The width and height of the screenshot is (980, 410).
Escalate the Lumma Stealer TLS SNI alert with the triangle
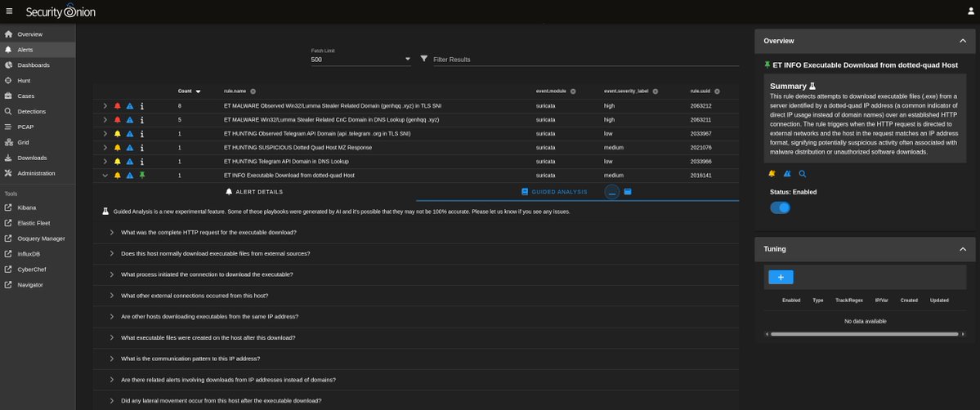[x=129, y=106]
